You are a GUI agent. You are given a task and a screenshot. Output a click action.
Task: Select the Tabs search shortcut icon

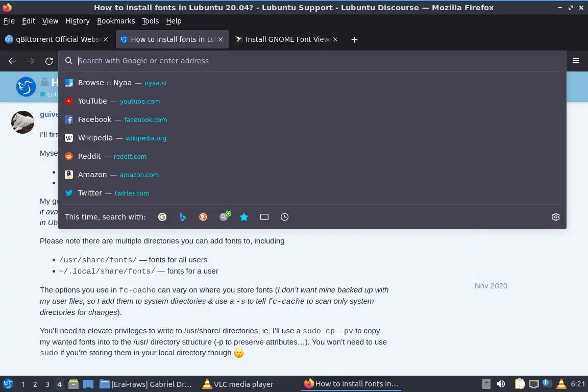click(264, 217)
